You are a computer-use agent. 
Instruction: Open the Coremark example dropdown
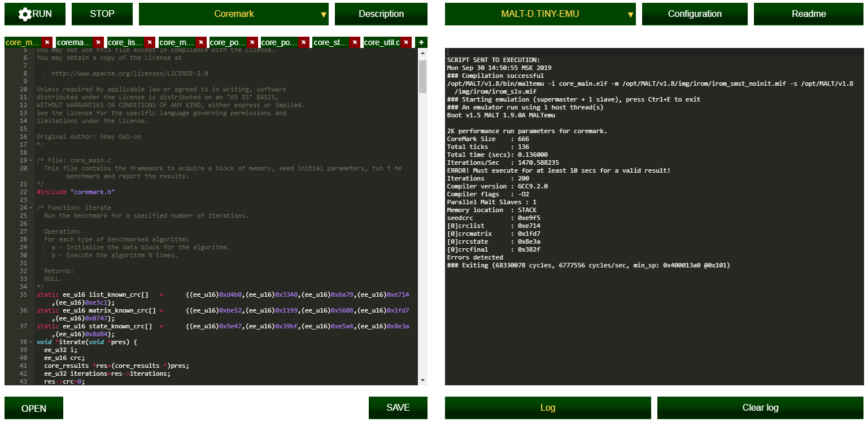click(x=234, y=14)
